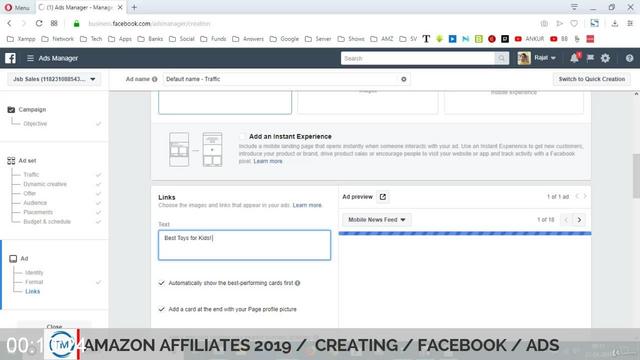This screenshot has width=640, height=360.
Task: Open the Rajat profile dropdown
Action: [537, 58]
